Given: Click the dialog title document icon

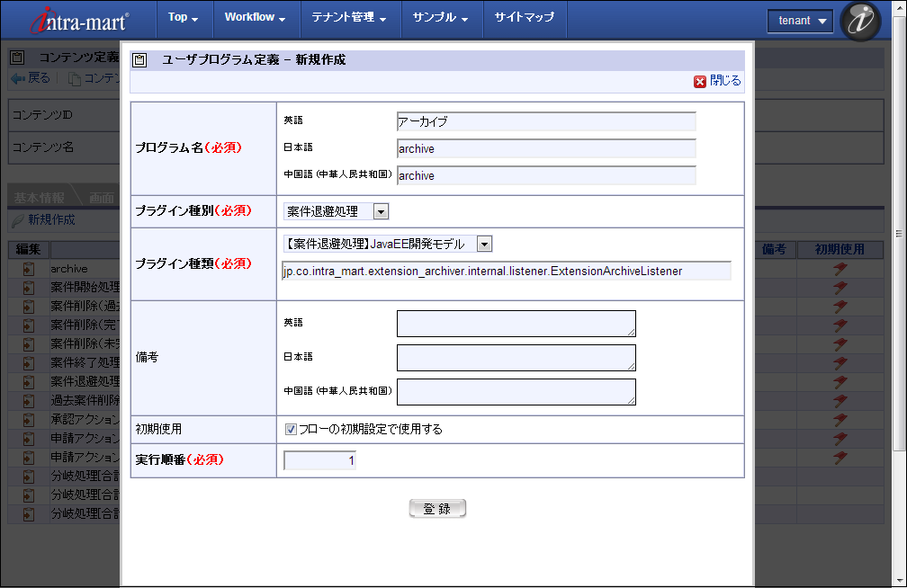Looking at the screenshot, I should (x=139, y=60).
